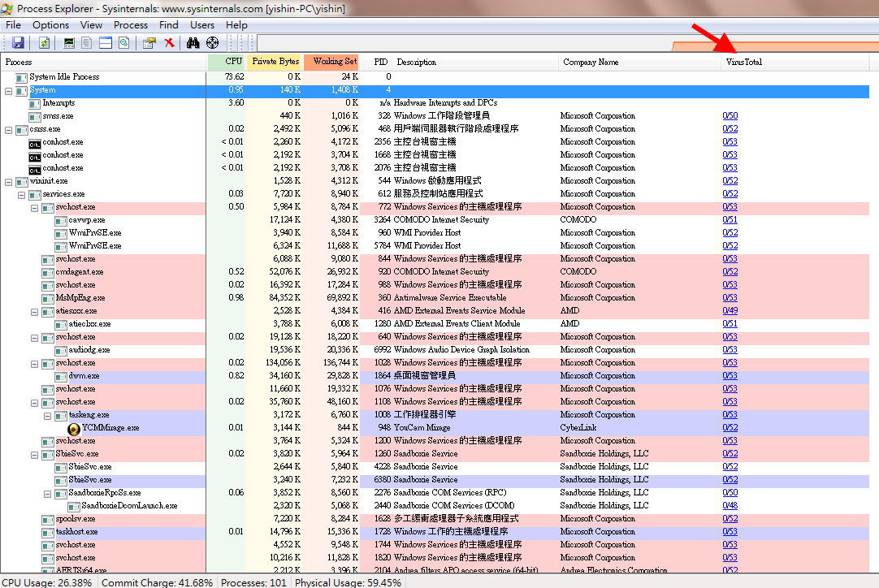Image resolution: width=879 pixels, height=588 pixels.
Task: Open VirusTotal result 0/50 for smss.exe
Action: point(730,116)
